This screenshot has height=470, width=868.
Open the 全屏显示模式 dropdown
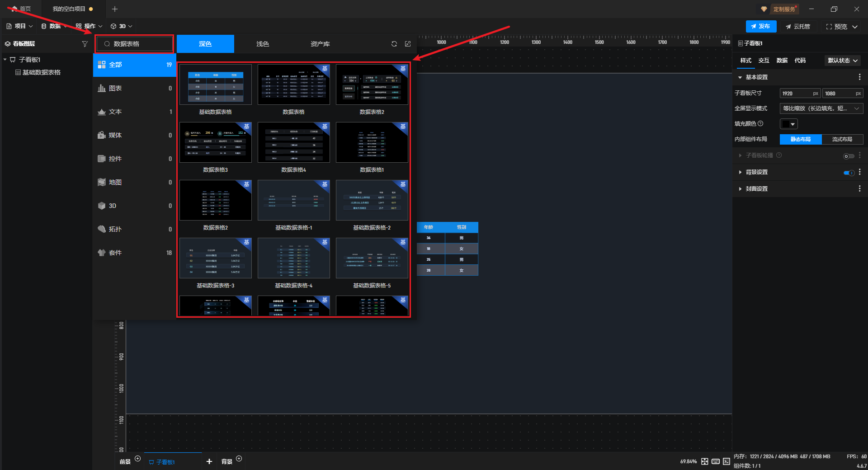pos(821,108)
